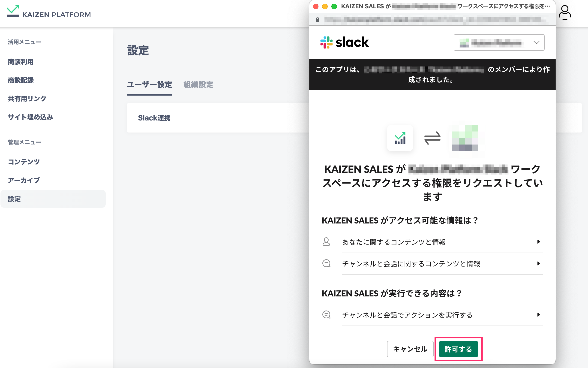
Task: Open 商談利用 in the sidebar
Action: click(21, 62)
